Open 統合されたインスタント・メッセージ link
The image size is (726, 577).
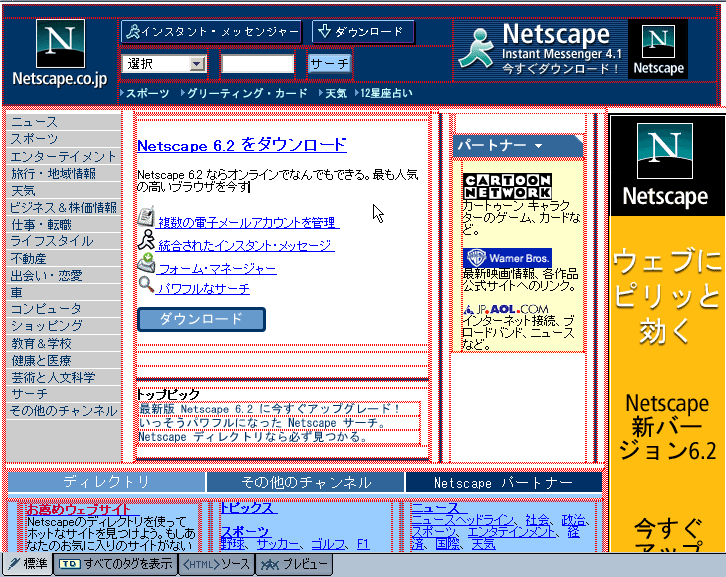pyautogui.click(x=245, y=245)
